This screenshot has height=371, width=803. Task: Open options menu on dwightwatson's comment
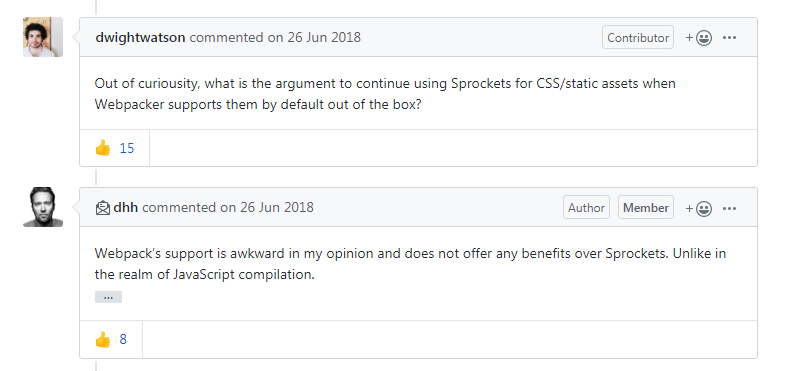729,37
